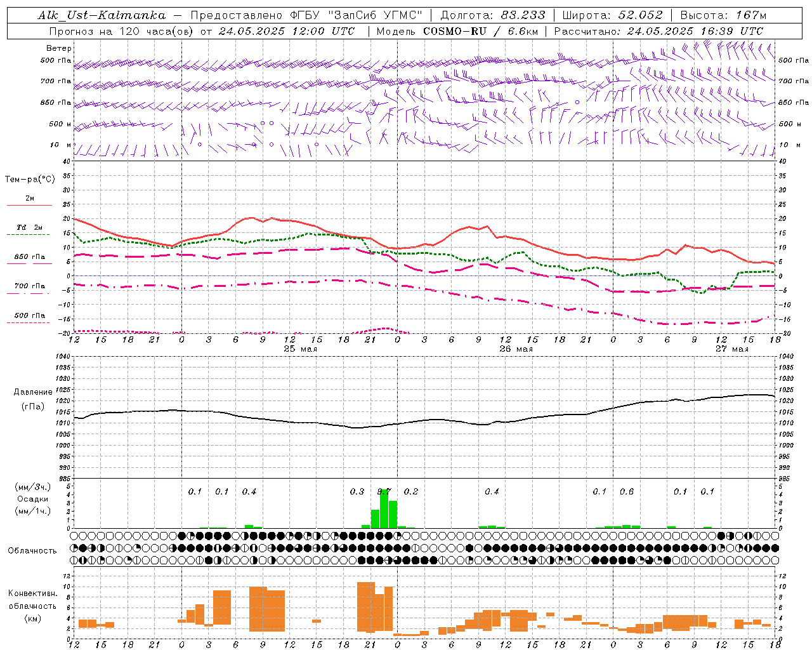Click the 0.2 precipitation value
This screenshot has height=650, width=812.
click(411, 491)
